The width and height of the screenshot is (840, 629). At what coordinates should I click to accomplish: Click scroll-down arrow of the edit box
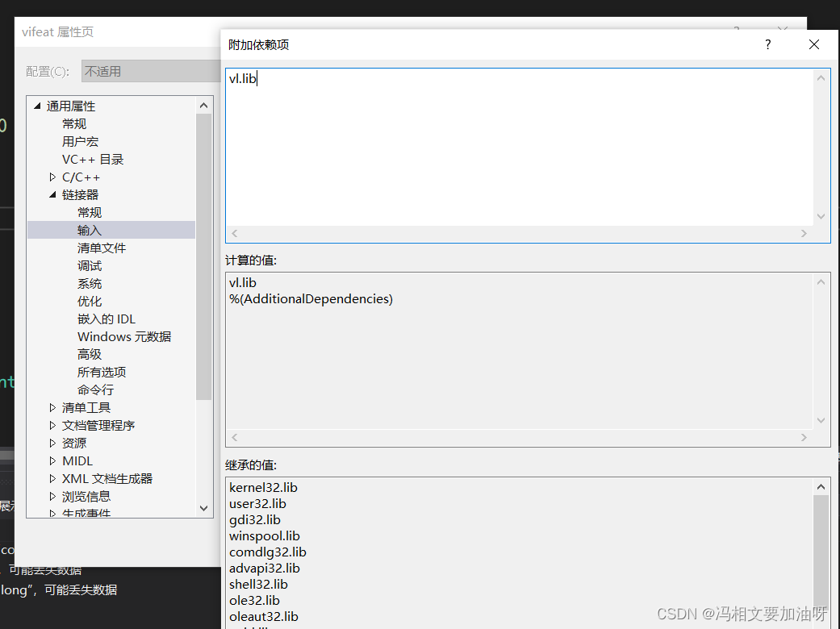[x=821, y=216]
